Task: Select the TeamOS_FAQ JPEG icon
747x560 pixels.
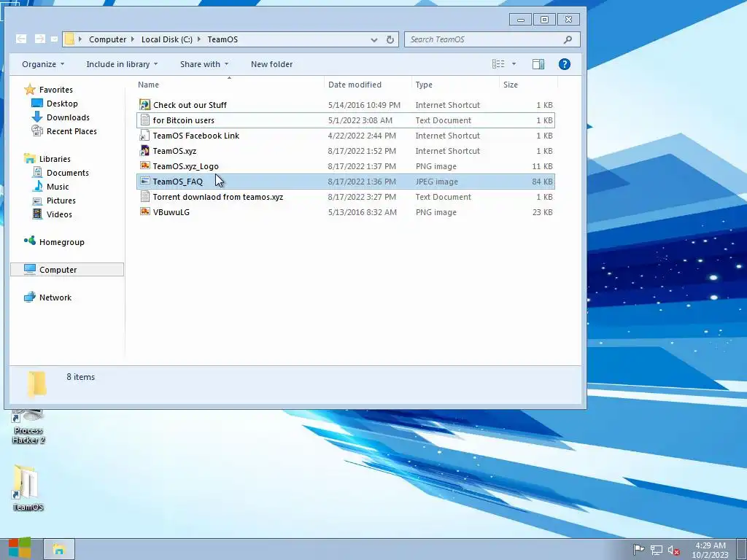Action: (145, 181)
